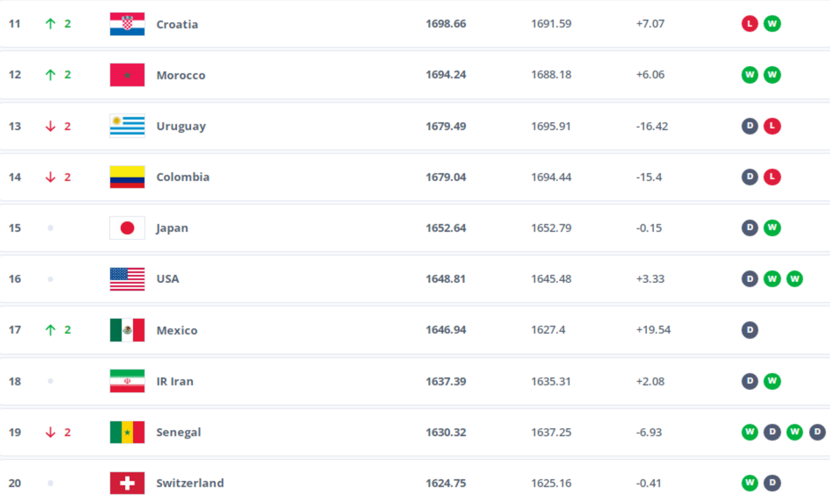The width and height of the screenshot is (830, 504).
Task: Open the IR Iran team link
Action: point(175,381)
